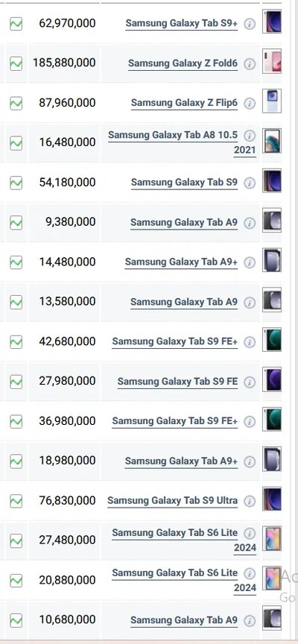Open the Galaxy Tab A8 10.5 thumbnail image
This screenshot has width=298, height=644.
click(272, 141)
